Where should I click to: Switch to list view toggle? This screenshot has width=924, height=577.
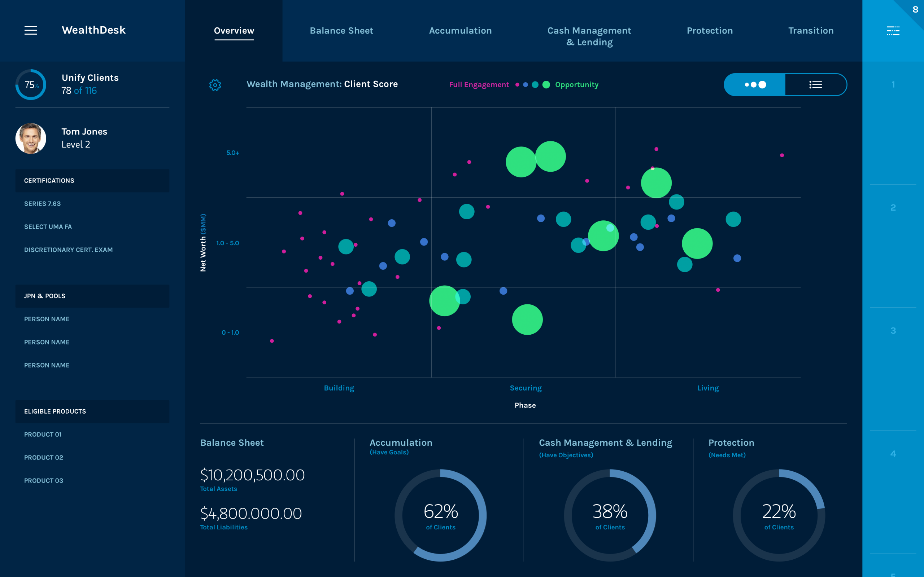pos(816,85)
